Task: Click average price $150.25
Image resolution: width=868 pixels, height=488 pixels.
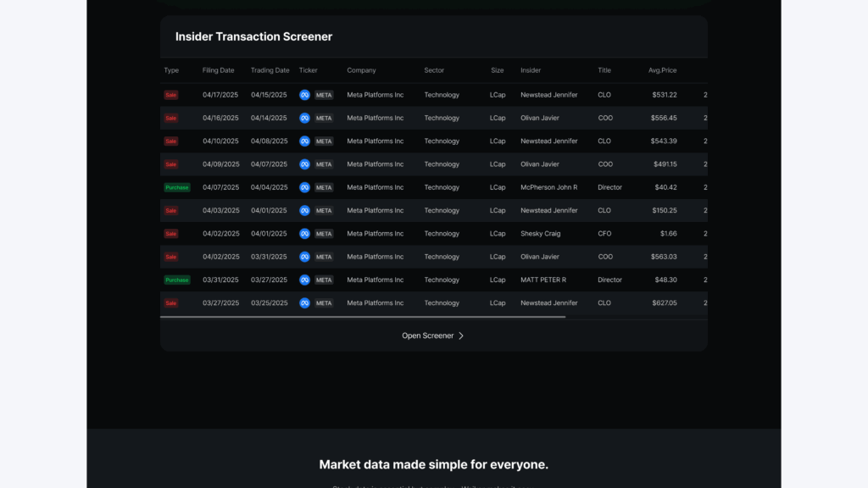Action: click(x=665, y=210)
